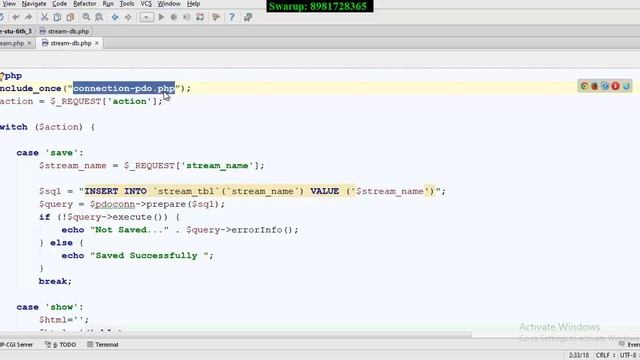Click the Undo arrow in toolbar
The height and width of the screenshot is (360, 640).
click(16, 17)
